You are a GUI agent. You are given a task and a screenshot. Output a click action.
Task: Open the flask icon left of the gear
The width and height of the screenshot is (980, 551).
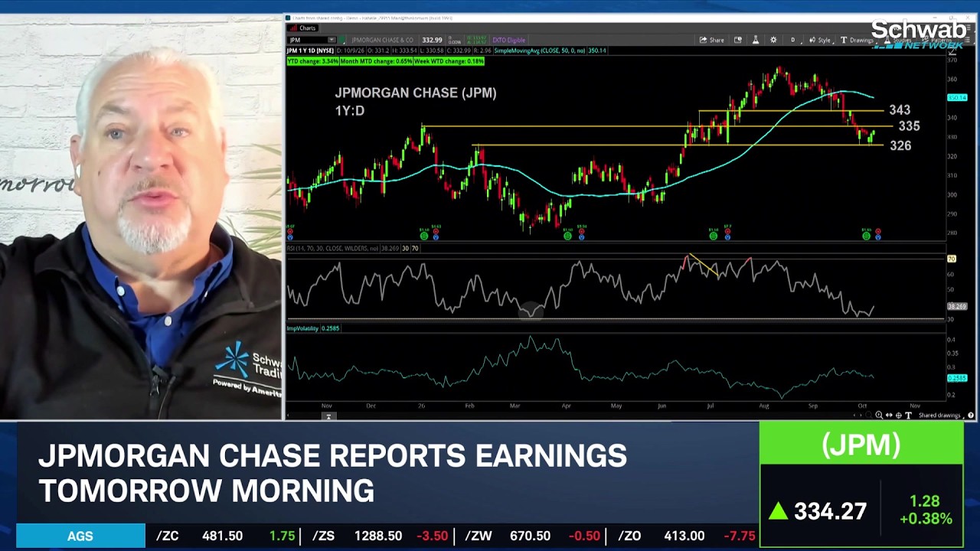click(756, 40)
